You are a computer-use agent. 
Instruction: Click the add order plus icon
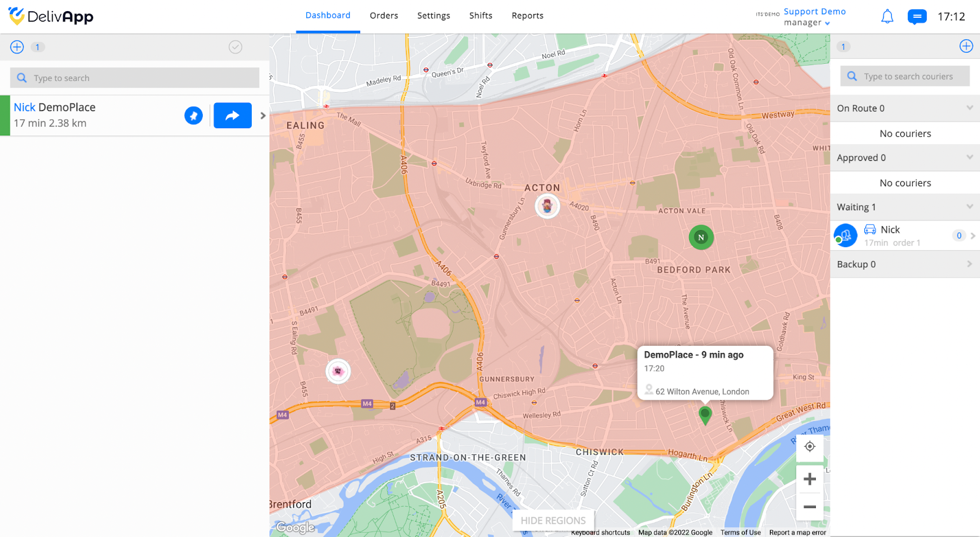tap(17, 47)
